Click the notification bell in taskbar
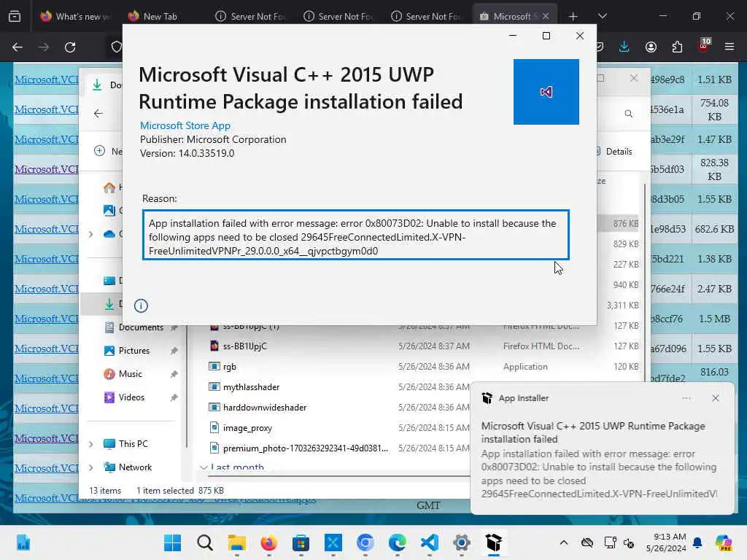747x560 pixels. [697, 542]
